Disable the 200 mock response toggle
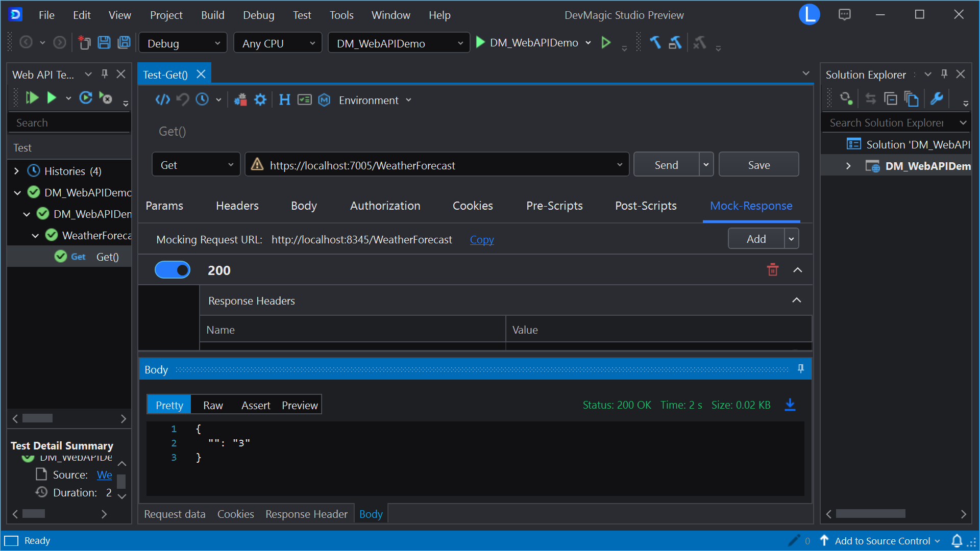The height and width of the screenshot is (551, 980). click(x=173, y=269)
